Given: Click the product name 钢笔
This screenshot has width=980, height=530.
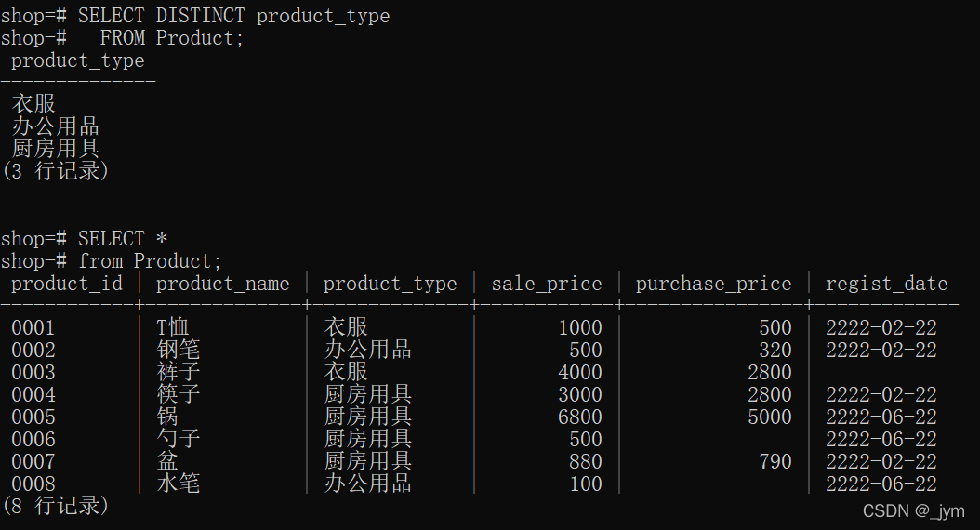Looking at the screenshot, I should pos(178,350).
